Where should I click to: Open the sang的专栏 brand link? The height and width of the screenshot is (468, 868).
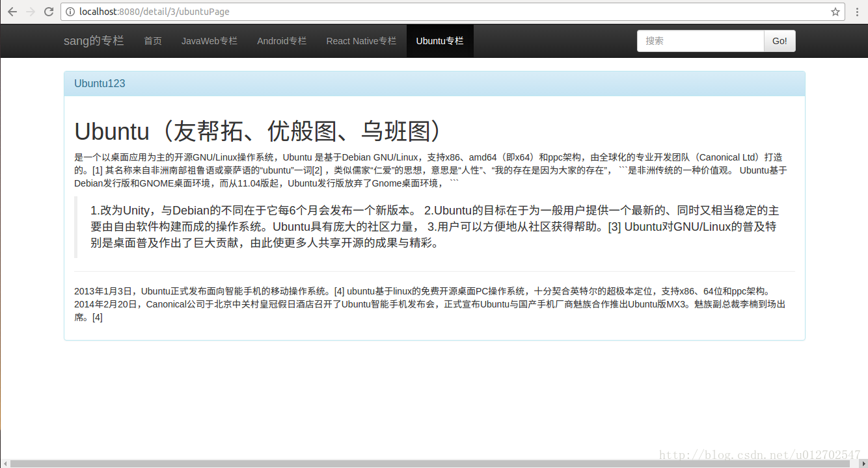pyautogui.click(x=94, y=41)
